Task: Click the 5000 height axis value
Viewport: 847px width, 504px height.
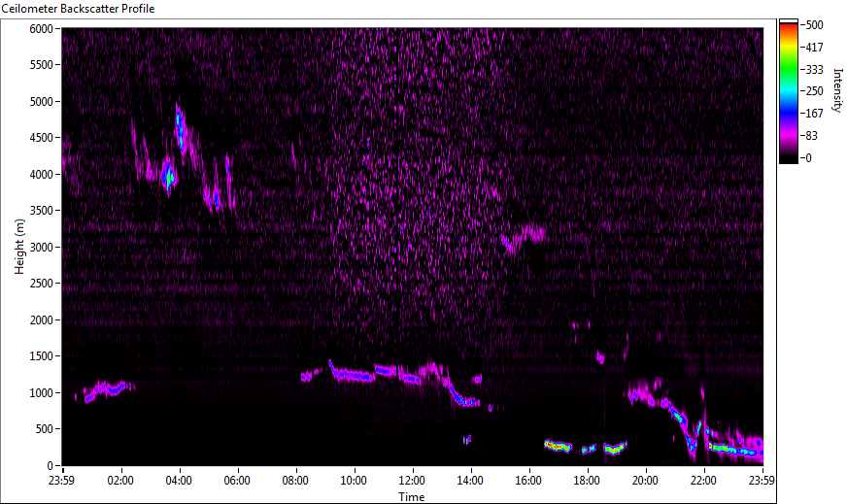Action: coord(41,102)
